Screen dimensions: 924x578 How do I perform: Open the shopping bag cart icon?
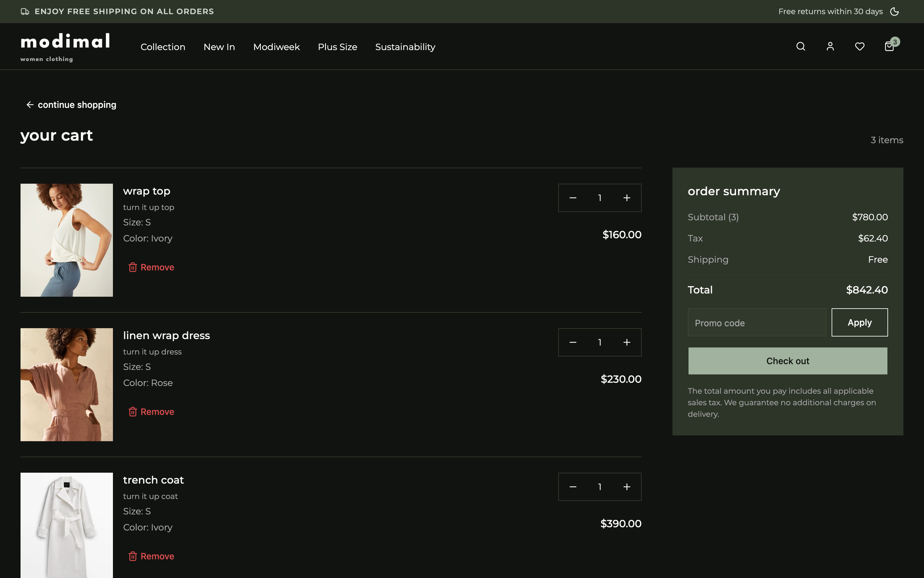(889, 46)
